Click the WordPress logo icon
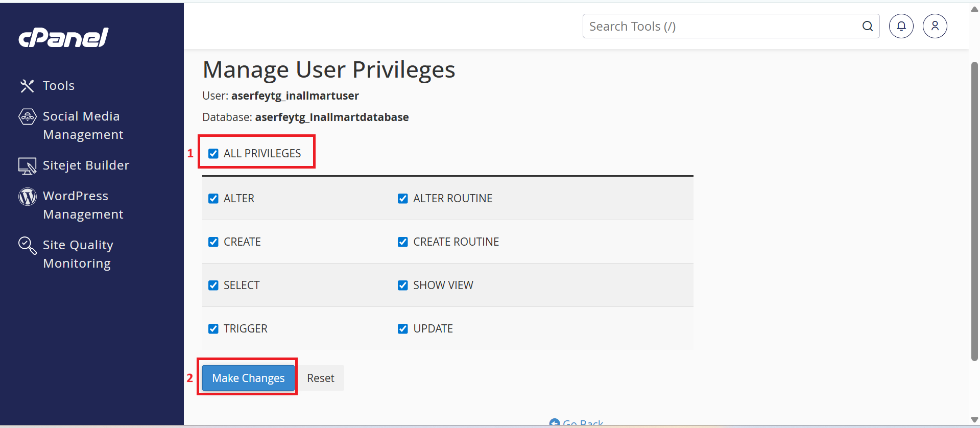 coord(28,196)
